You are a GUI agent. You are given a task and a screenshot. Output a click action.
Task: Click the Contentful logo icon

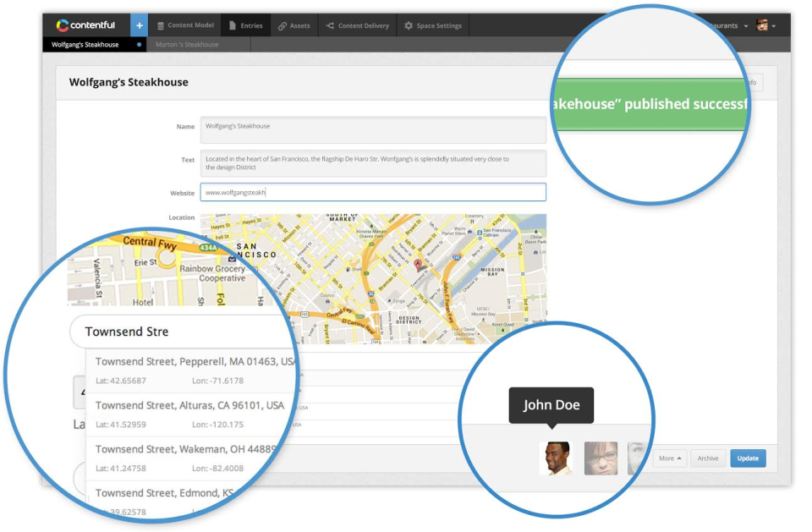[x=63, y=25]
